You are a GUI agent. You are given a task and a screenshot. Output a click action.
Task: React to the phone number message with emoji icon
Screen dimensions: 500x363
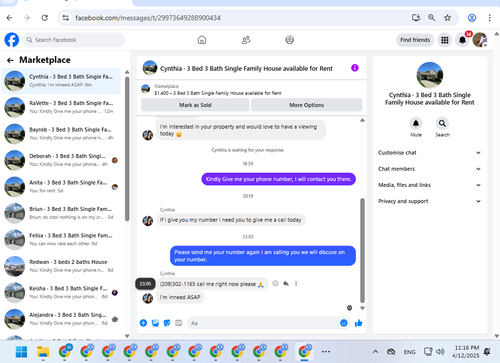275,284
